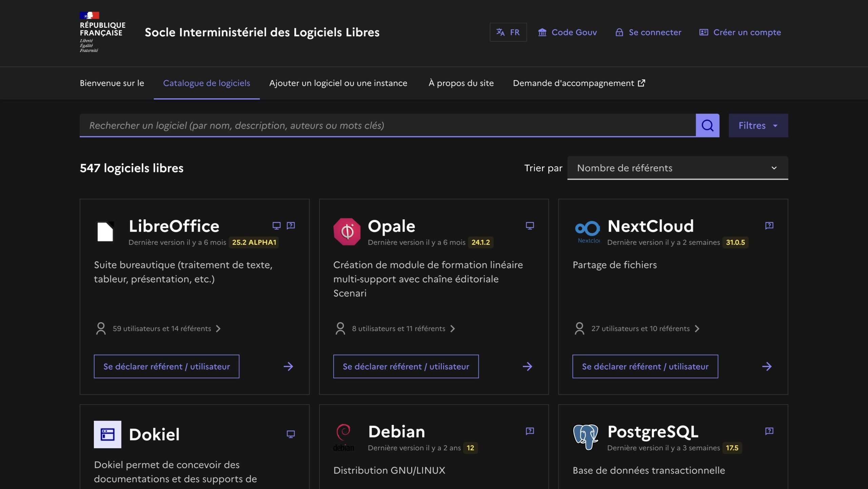This screenshot has width=868, height=489.
Task: Select Catalogue de logiciels tab
Action: (206, 83)
